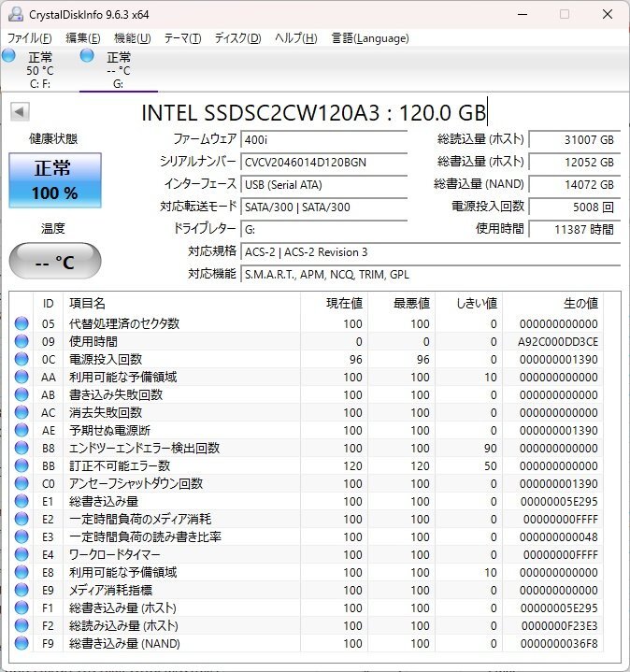630x672 pixels.
Task: Click blue status icon for row C0
Action: click(x=21, y=484)
